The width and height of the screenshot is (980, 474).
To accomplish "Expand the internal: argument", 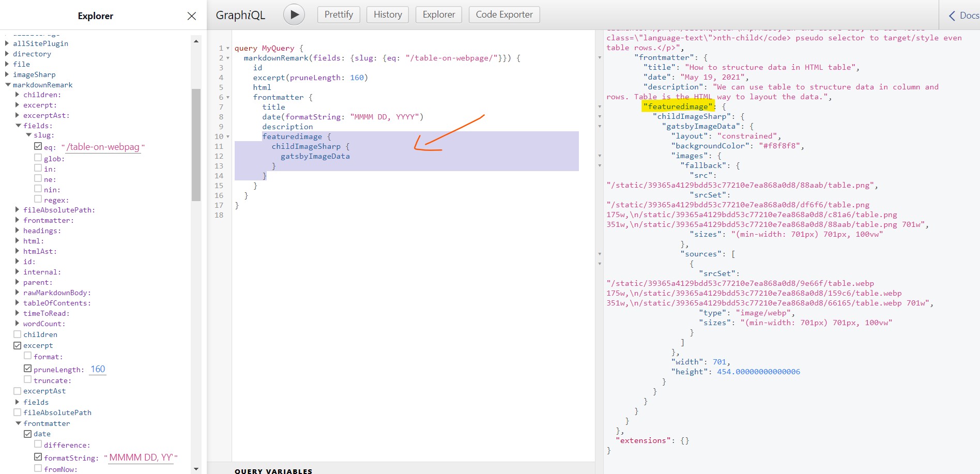I will coord(17,271).
